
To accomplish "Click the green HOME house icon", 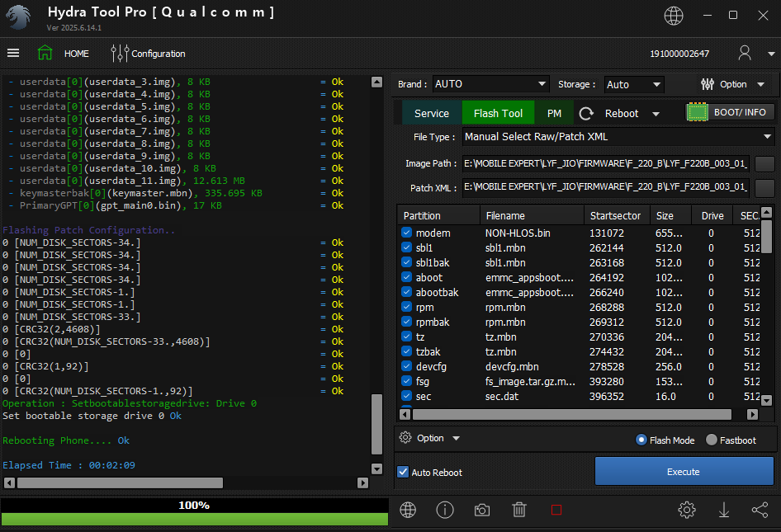I will (45, 53).
